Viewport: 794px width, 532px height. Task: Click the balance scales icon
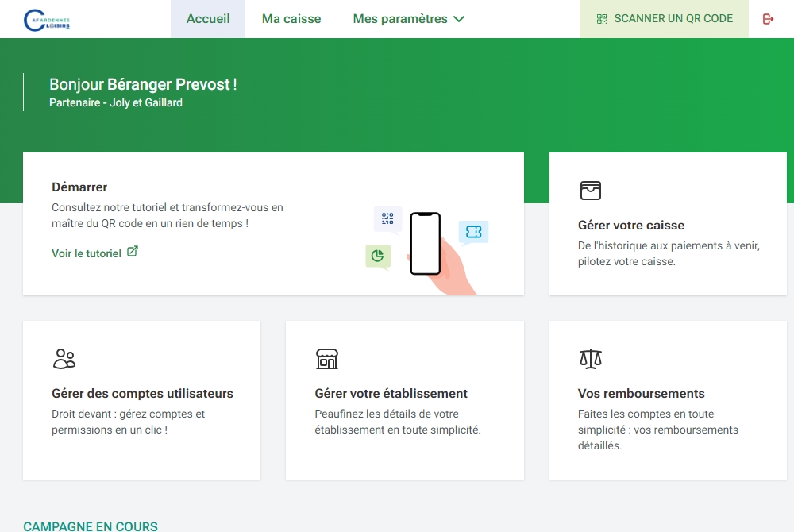click(590, 359)
